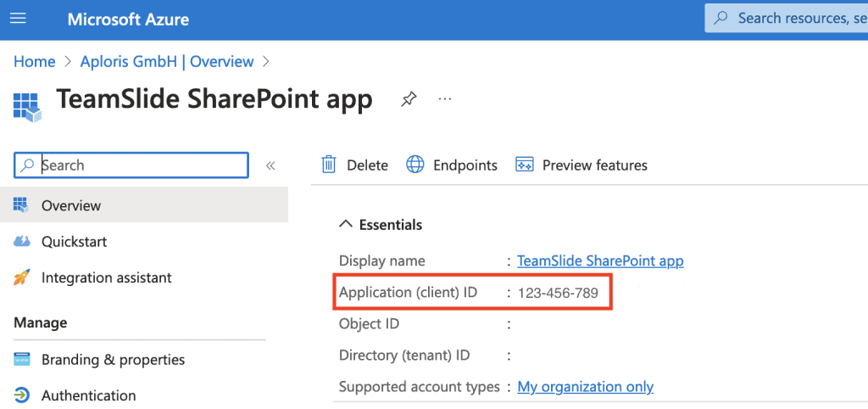Open Quickstart in the sidebar
Image resolution: width=868 pixels, height=409 pixels.
coord(75,242)
